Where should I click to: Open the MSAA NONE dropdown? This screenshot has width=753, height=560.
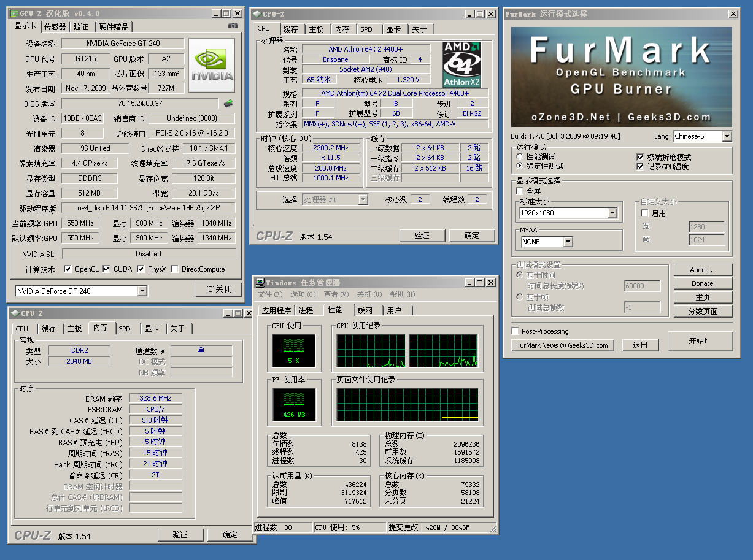pyautogui.click(x=568, y=242)
